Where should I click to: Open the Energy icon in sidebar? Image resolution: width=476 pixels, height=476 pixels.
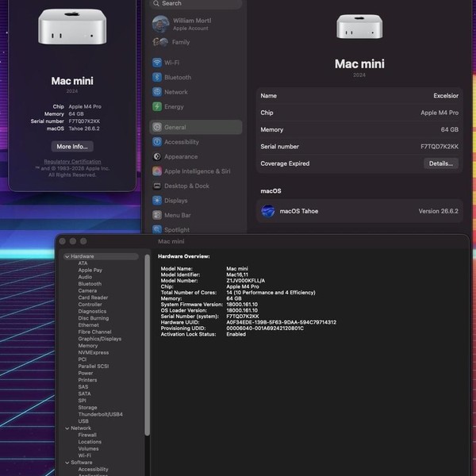point(157,106)
